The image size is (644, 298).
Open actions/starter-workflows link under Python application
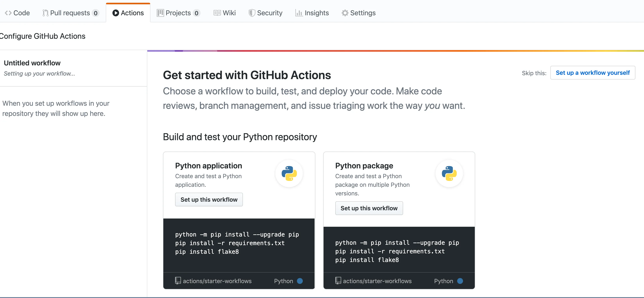click(x=217, y=281)
